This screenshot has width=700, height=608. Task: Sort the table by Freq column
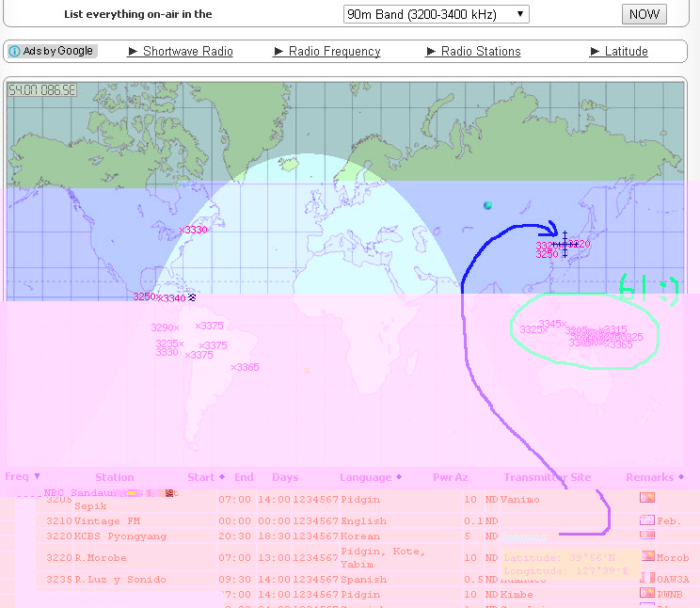coord(23,476)
